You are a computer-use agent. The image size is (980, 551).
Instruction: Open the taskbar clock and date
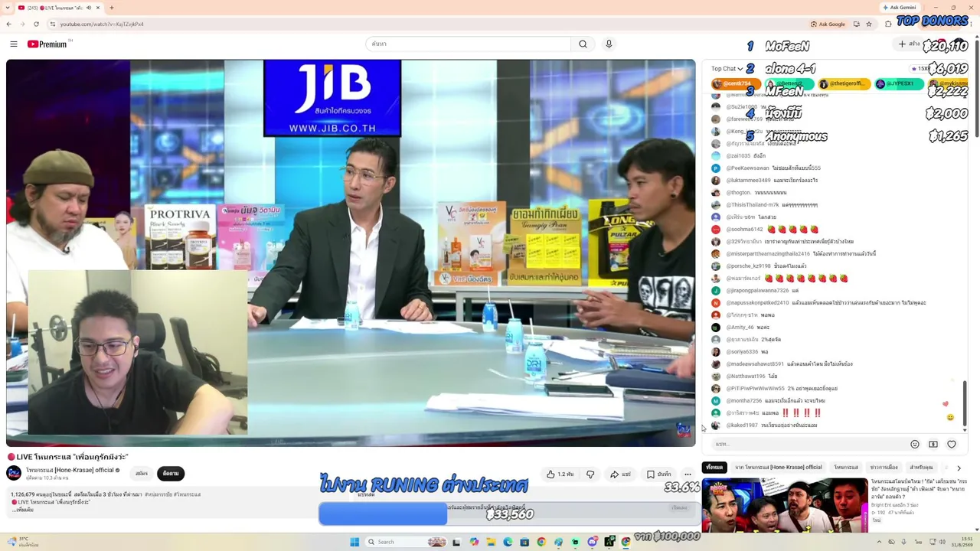click(x=960, y=542)
